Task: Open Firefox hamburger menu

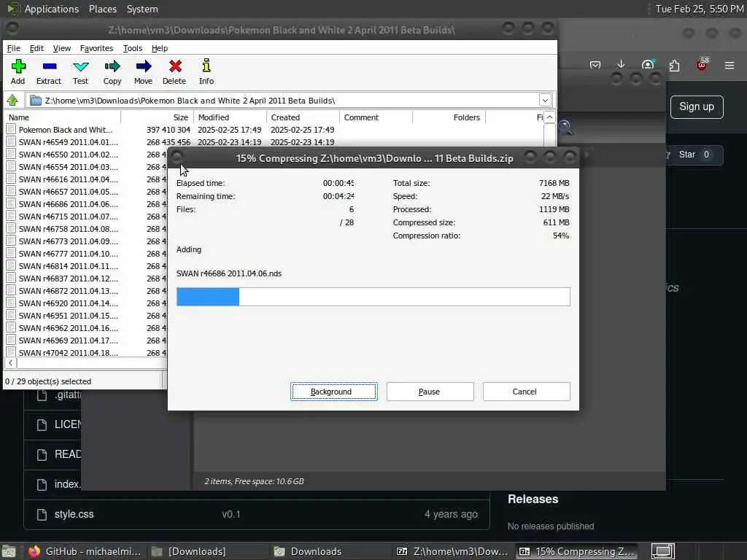Action: pos(729,65)
